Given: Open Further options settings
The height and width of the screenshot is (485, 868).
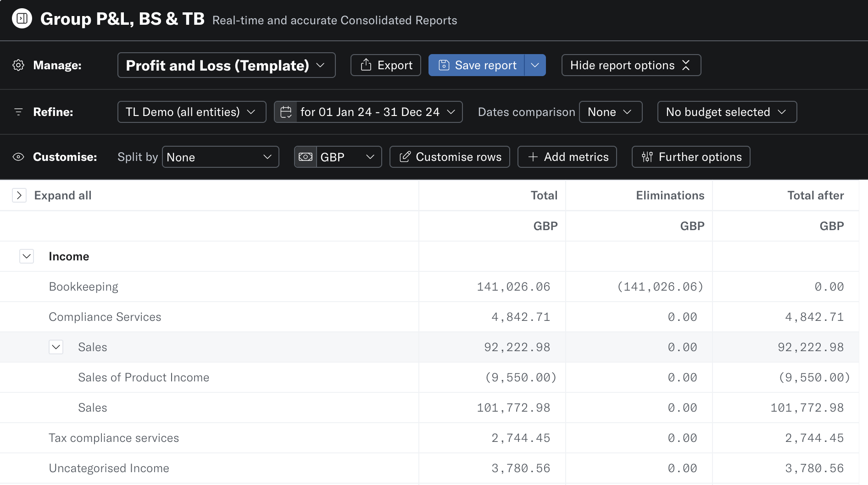Looking at the screenshot, I should tap(691, 157).
